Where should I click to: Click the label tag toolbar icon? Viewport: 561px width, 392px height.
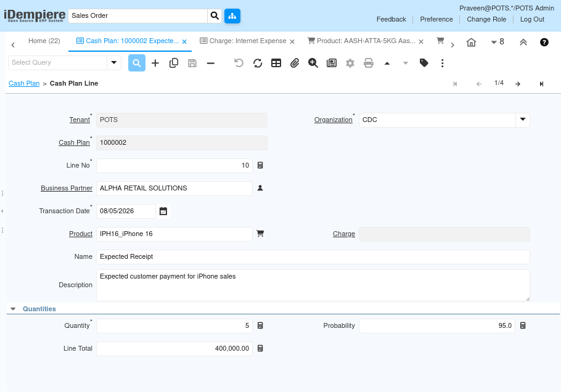424,63
